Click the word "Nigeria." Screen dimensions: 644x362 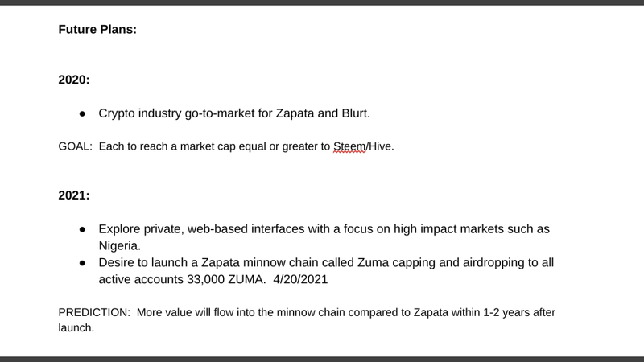point(119,246)
